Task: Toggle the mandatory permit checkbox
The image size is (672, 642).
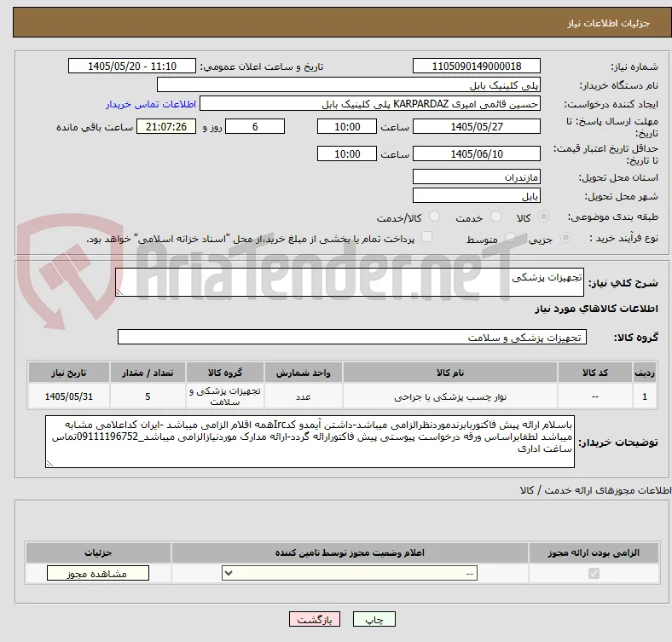Action: pyautogui.click(x=594, y=574)
